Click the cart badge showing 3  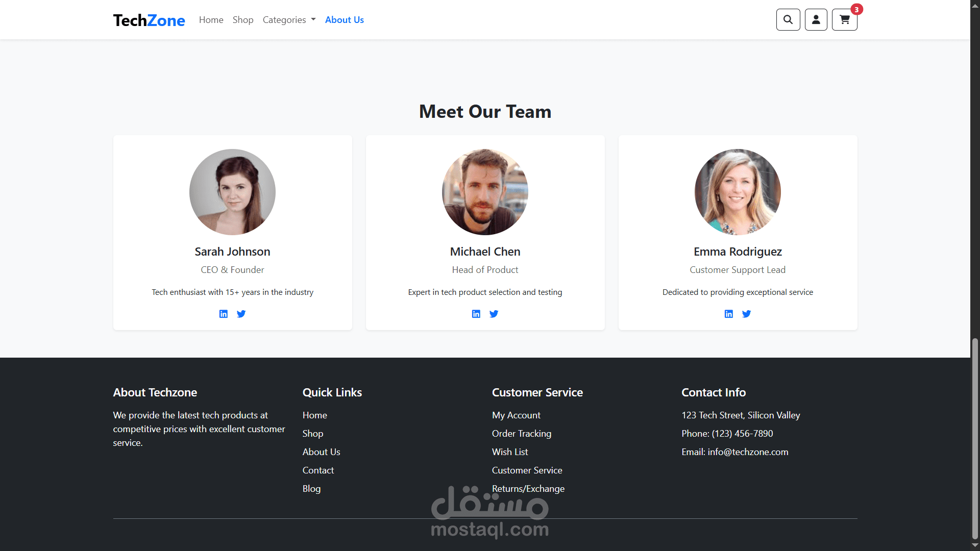coord(856,10)
